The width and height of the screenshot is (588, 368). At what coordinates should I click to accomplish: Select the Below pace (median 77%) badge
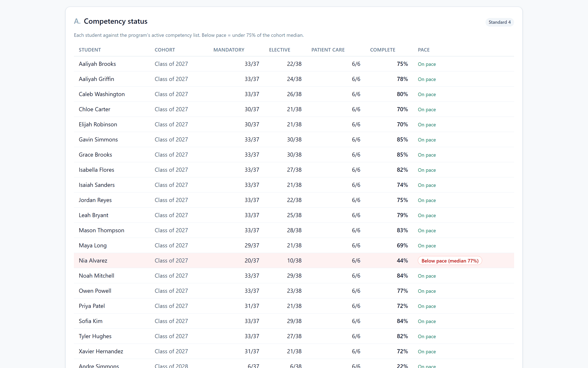450,261
